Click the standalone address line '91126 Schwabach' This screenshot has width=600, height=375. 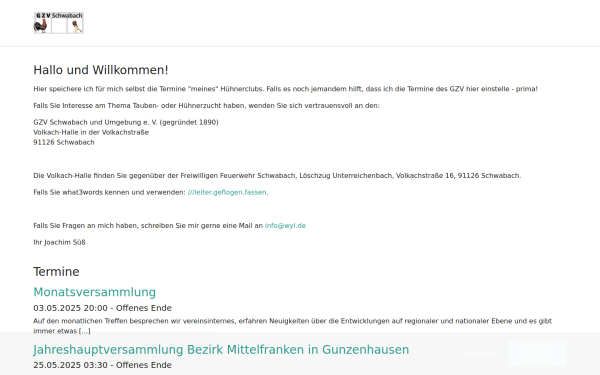tap(64, 142)
